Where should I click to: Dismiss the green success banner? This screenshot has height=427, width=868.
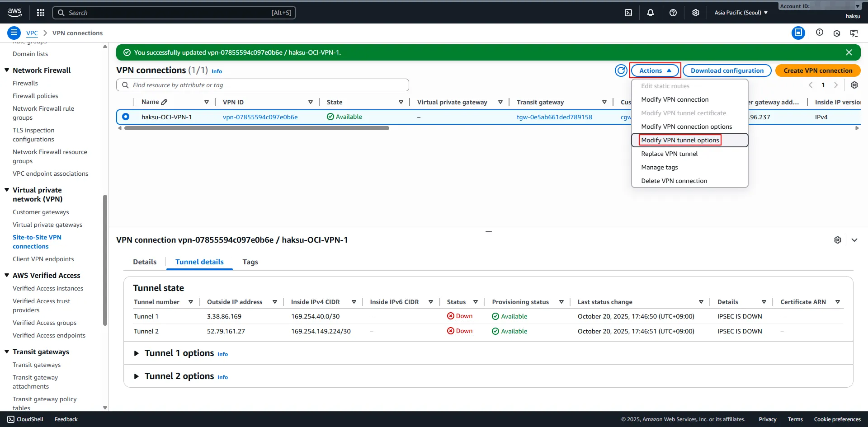click(849, 52)
